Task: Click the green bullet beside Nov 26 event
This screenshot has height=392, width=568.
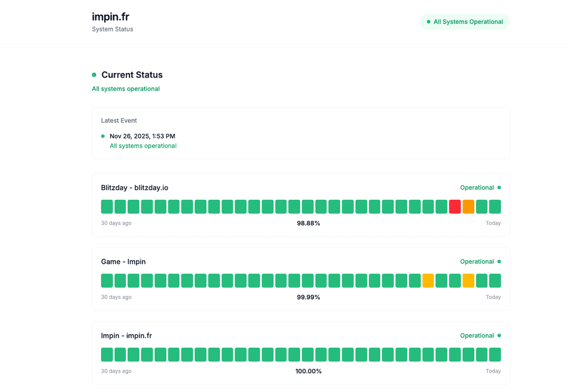Action: click(x=103, y=136)
